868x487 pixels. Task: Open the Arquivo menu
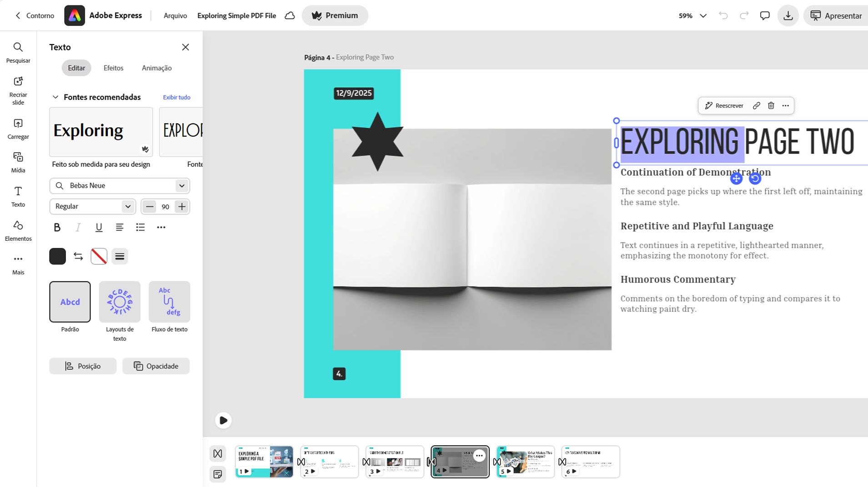175,15
